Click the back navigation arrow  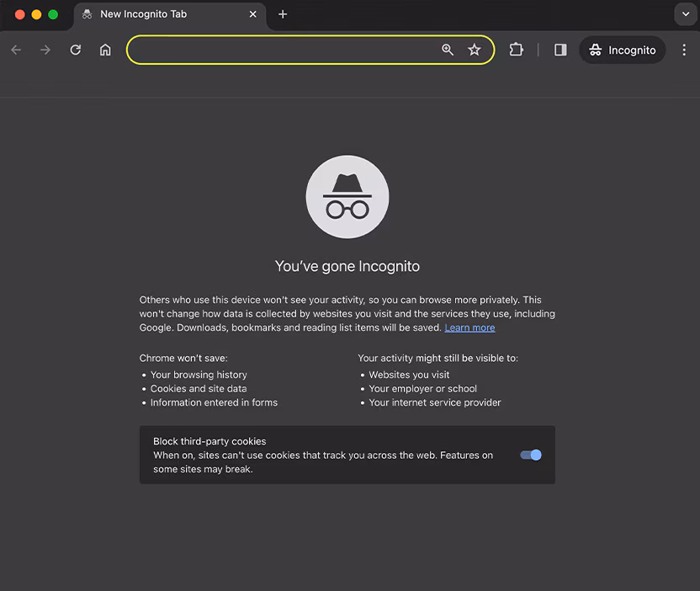(15, 50)
